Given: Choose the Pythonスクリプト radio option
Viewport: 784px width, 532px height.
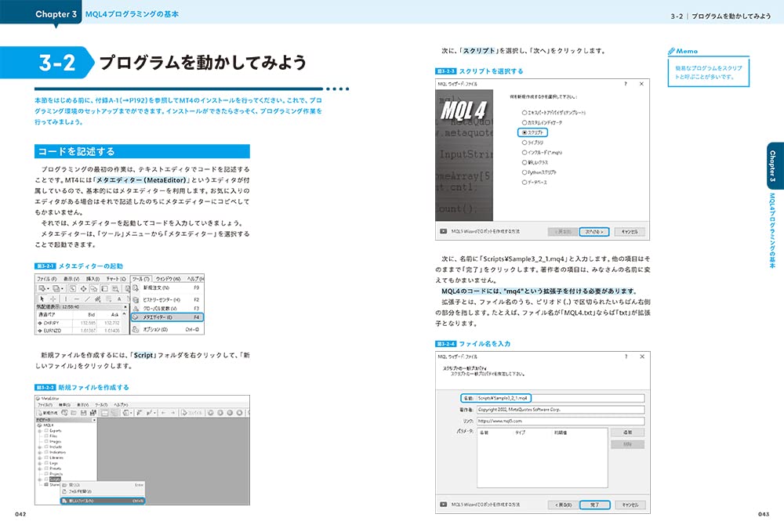Looking at the screenshot, I should 524,172.
